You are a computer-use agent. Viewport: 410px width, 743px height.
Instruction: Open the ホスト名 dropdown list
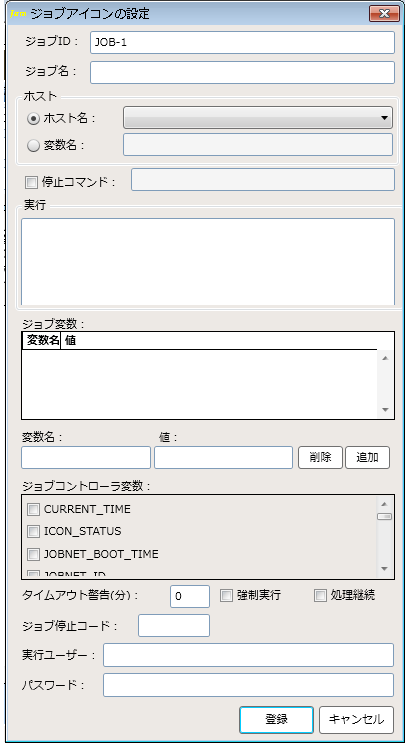tap(258, 118)
